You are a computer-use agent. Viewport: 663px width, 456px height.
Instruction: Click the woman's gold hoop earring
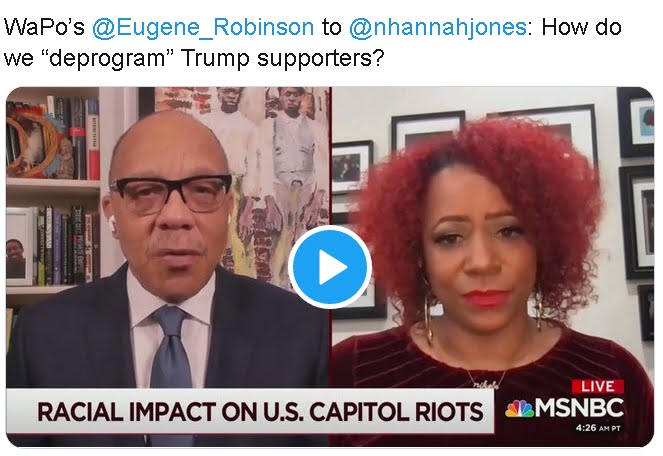(x=431, y=315)
